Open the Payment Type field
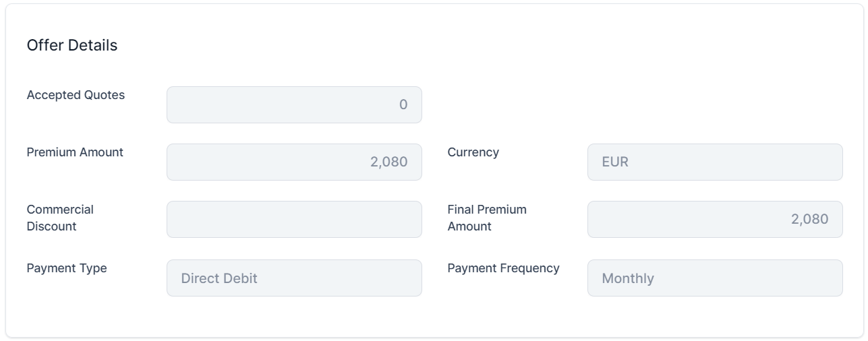Image resolution: width=868 pixels, height=341 pixels. 294,278
